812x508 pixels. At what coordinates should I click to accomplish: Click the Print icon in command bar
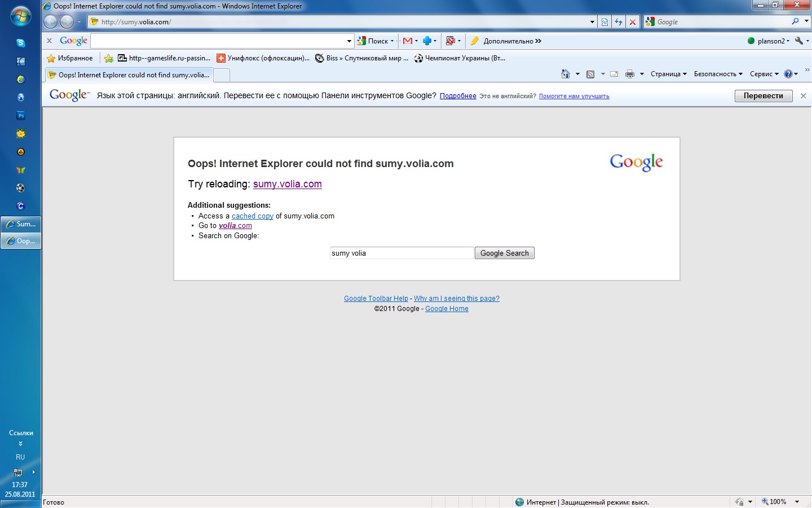coord(630,74)
